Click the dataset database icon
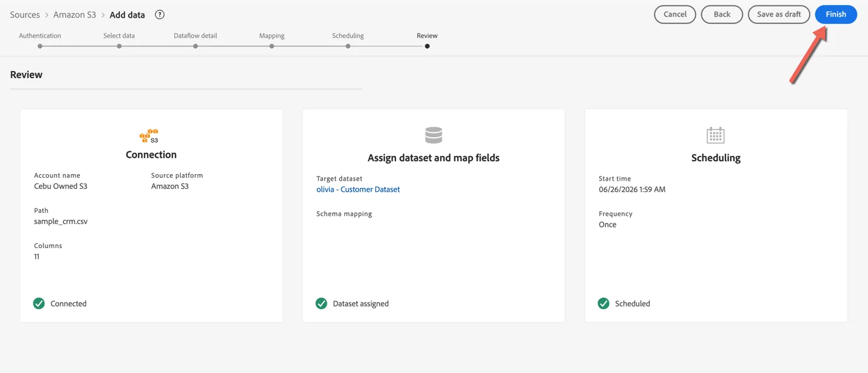868x373 pixels. click(x=434, y=135)
